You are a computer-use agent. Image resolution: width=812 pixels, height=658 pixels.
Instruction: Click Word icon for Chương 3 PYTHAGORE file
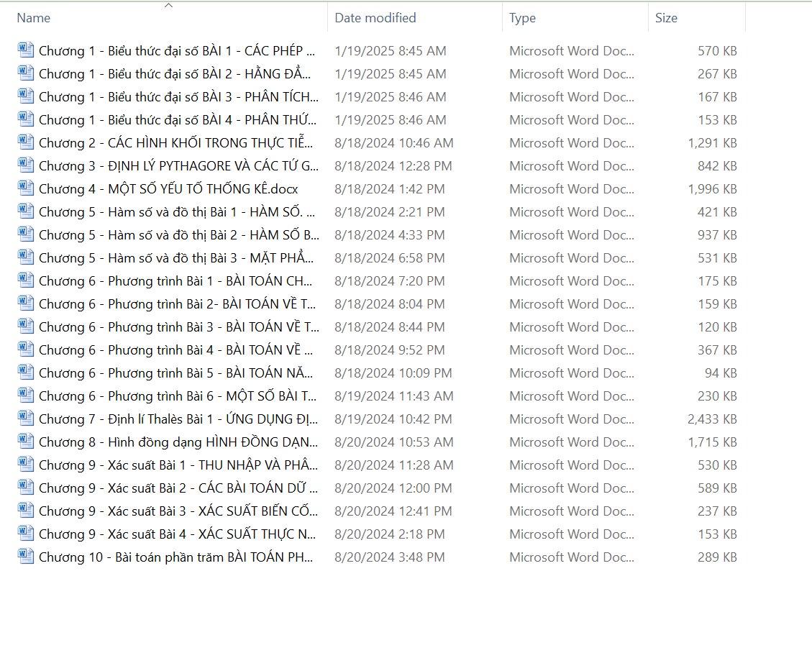coord(26,165)
